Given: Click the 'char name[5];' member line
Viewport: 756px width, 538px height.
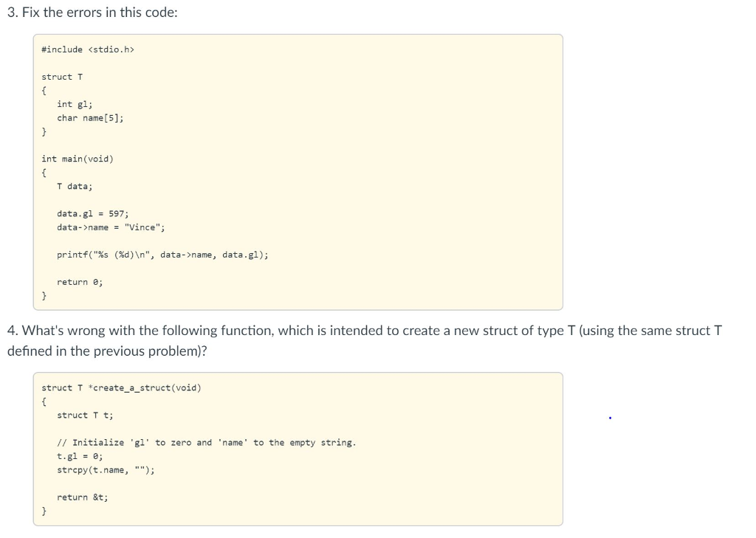Looking at the screenshot, I should click(90, 118).
